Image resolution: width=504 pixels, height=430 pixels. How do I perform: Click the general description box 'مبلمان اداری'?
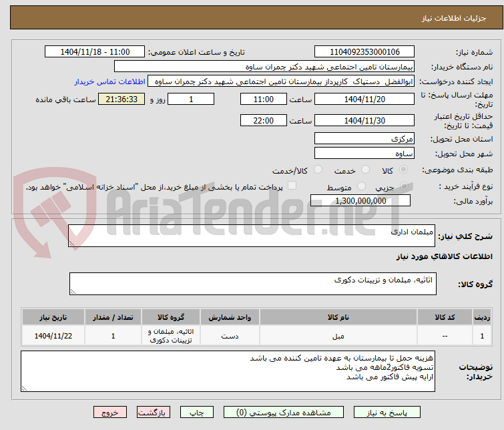coord(252,236)
